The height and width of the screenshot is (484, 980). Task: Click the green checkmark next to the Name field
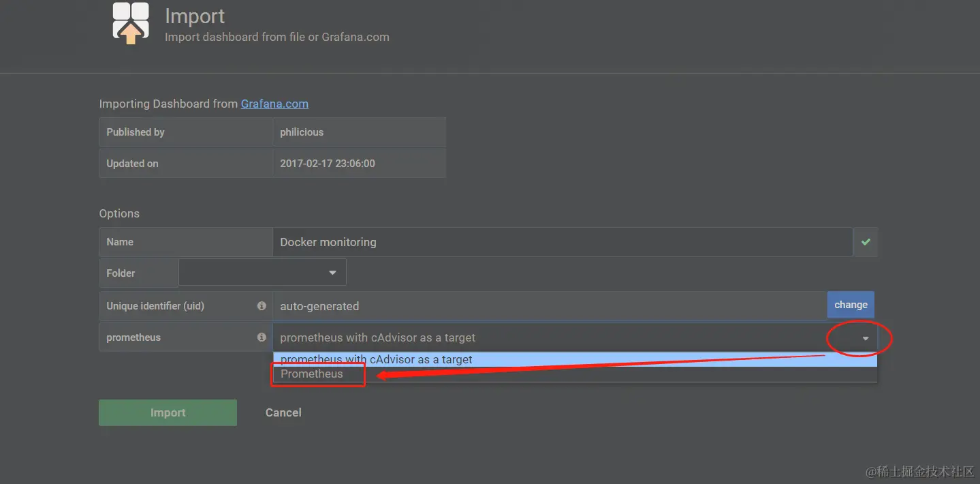click(x=866, y=242)
